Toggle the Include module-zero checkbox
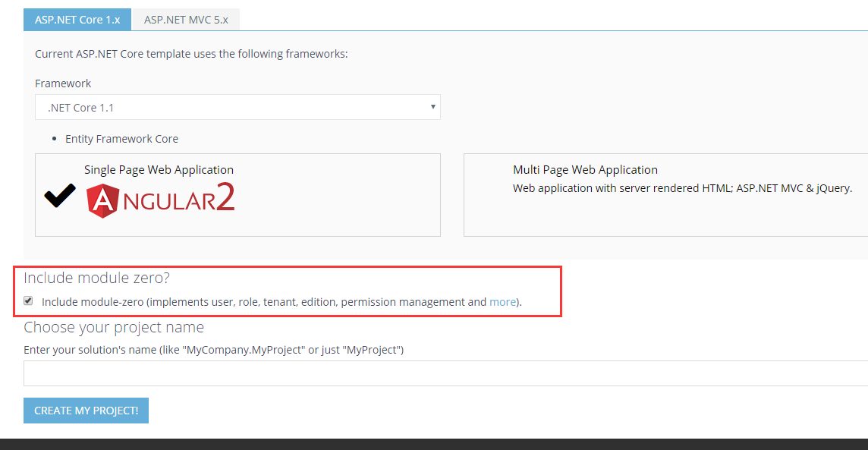Image resolution: width=868 pixels, height=450 pixels. tap(28, 301)
